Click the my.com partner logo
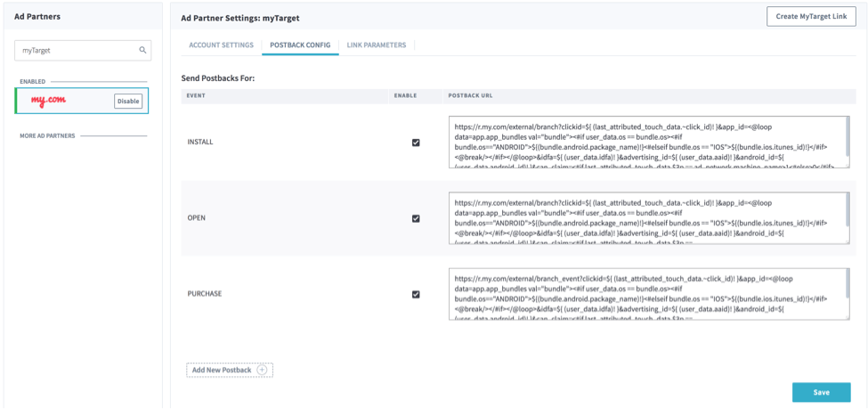Image resolution: width=868 pixels, height=409 pixels. (49, 101)
